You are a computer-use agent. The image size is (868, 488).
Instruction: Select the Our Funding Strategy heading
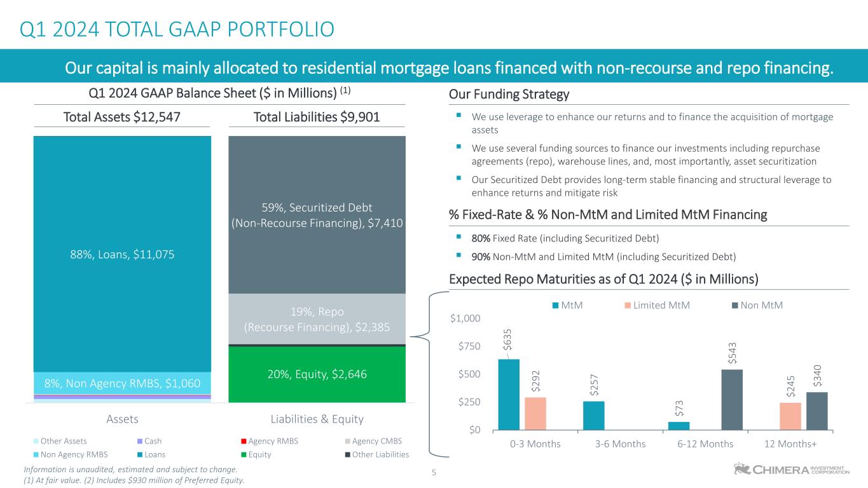(509, 95)
